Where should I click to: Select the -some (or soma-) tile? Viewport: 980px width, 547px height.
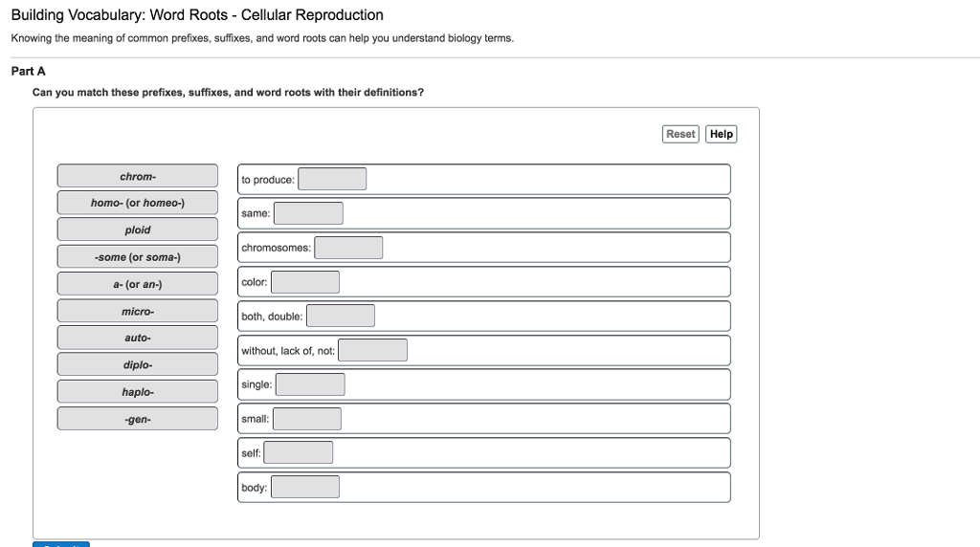pyautogui.click(x=138, y=256)
